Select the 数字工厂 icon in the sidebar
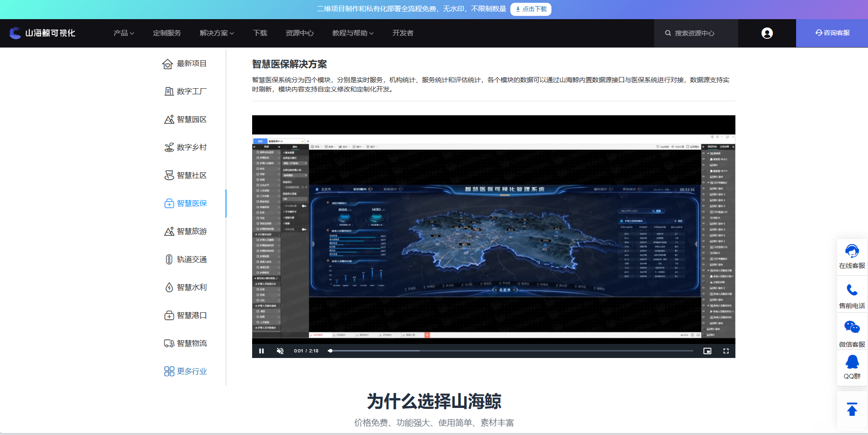Screen dimensions: 868x435 tap(169, 91)
